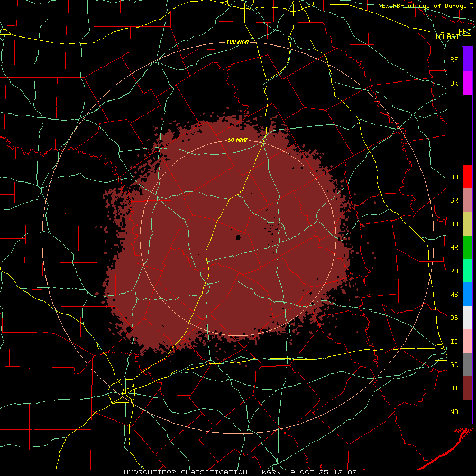
Task: Click the "KGRK" radar station identifier
Action: click(x=270, y=472)
